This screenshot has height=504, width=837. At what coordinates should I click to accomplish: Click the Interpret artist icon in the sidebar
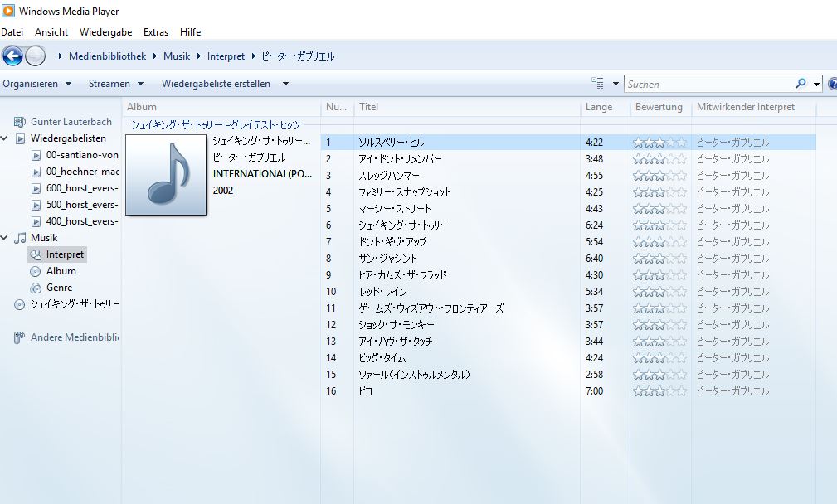pyautogui.click(x=36, y=255)
